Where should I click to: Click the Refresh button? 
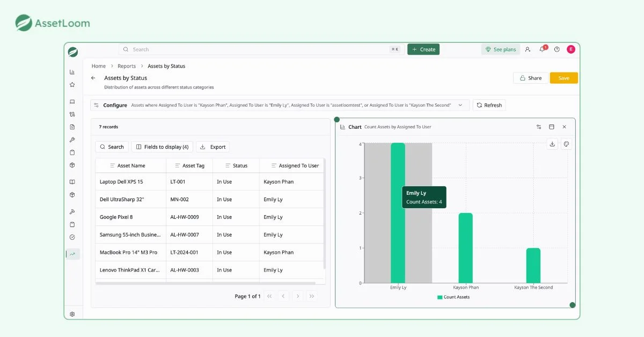(489, 105)
